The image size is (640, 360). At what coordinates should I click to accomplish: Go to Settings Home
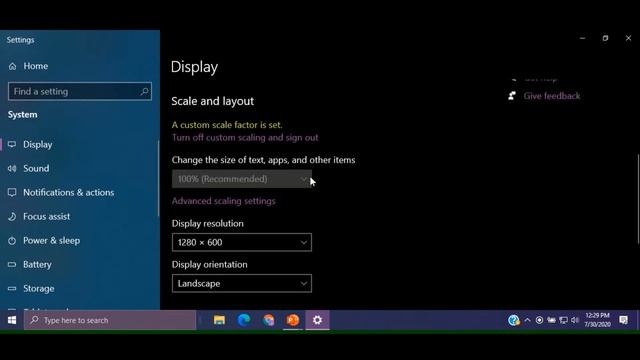[28, 66]
